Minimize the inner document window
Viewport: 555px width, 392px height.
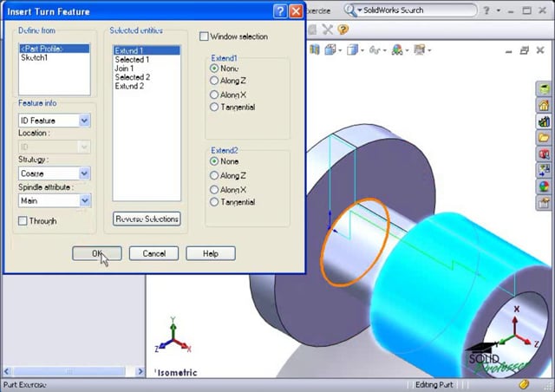tap(509, 50)
